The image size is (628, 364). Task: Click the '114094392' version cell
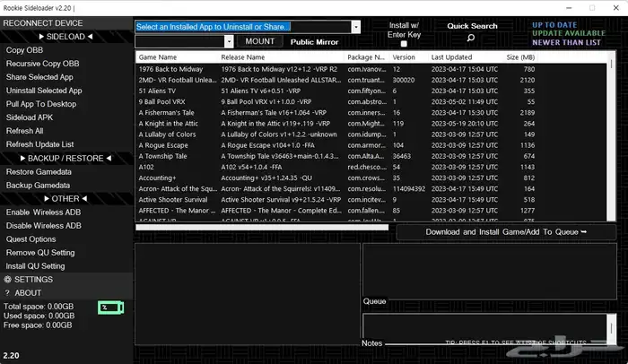point(409,188)
